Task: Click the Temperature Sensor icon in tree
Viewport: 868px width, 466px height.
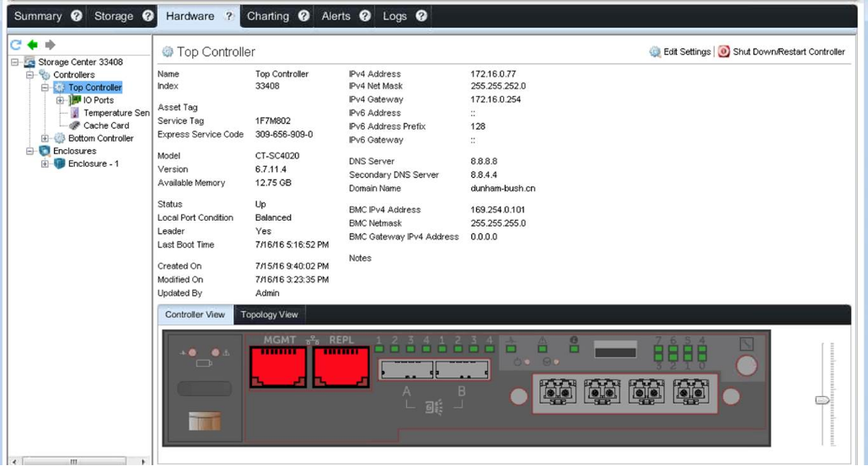Action: pos(75,113)
